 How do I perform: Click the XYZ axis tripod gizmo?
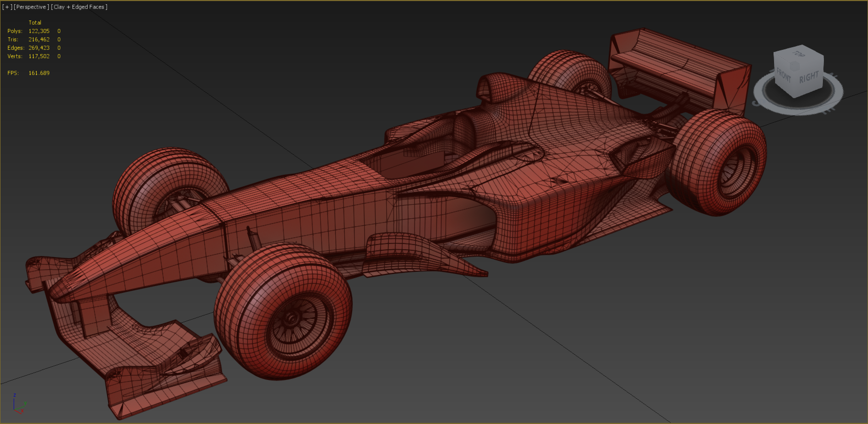(x=19, y=405)
